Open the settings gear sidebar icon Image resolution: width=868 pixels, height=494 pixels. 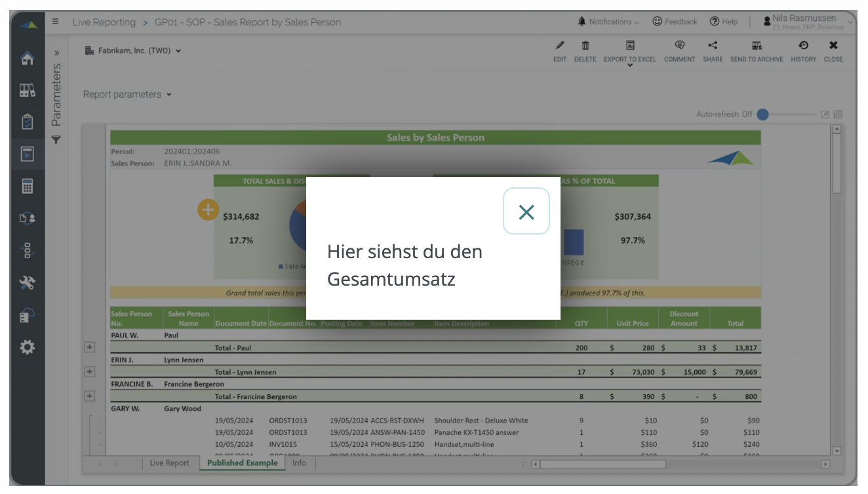(28, 347)
